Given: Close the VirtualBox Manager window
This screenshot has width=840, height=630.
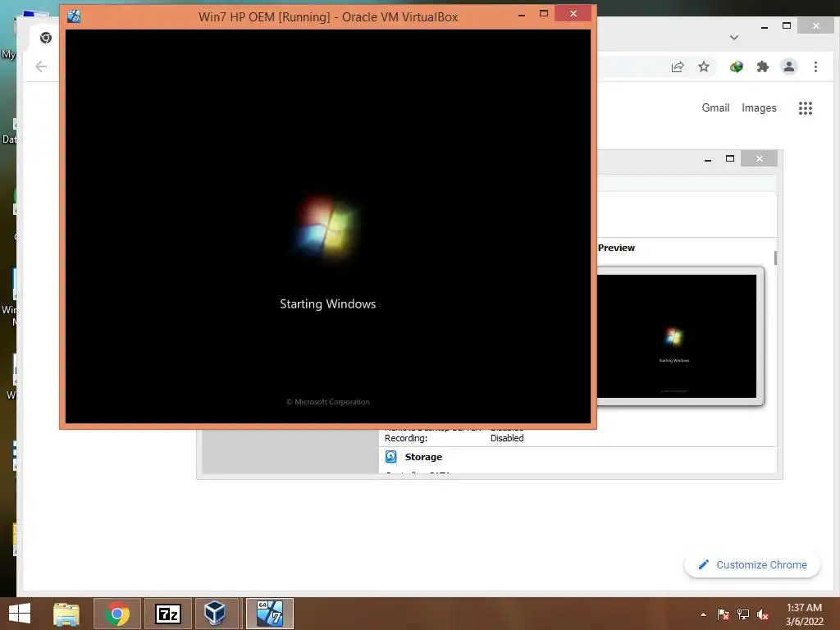Looking at the screenshot, I should pyautogui.click(x=759, y=158).
